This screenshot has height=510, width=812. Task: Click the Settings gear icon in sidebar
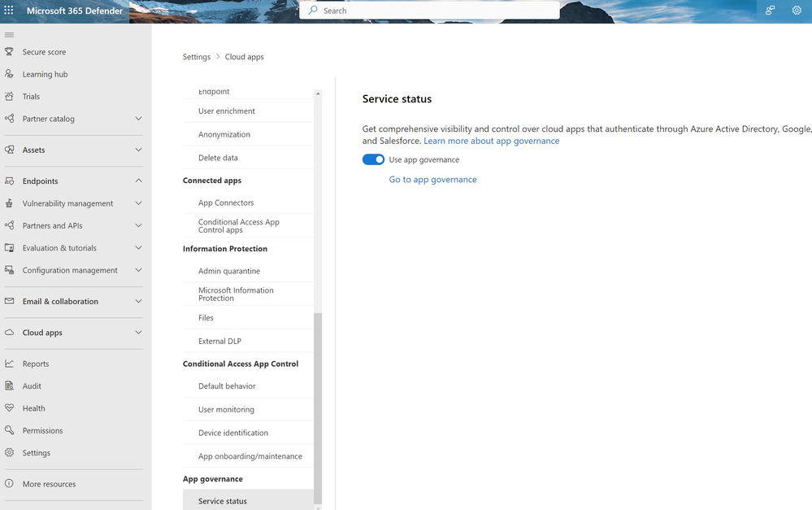(9, 453)
